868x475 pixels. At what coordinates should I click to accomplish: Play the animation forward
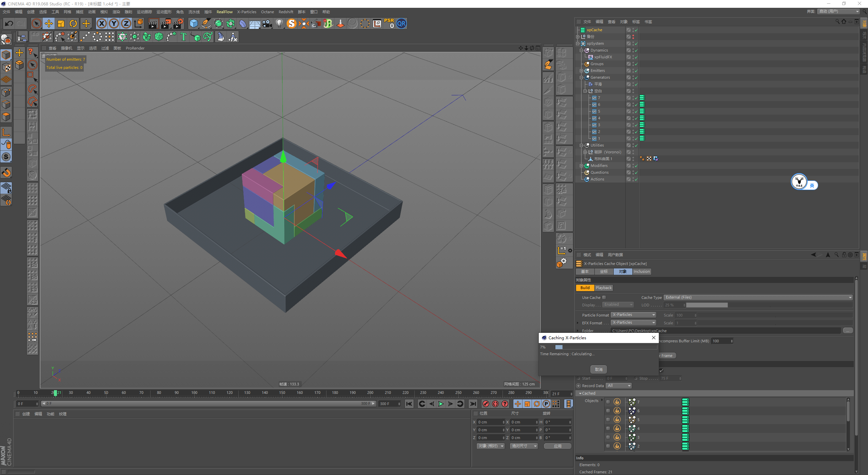[x=441, y=404]
